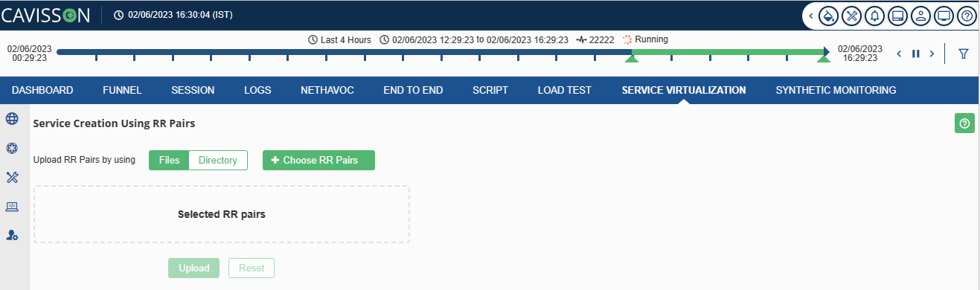Click the blue portion of the timeline bar
This screenshot has width=980, height=290.
[x=344, y=52]
